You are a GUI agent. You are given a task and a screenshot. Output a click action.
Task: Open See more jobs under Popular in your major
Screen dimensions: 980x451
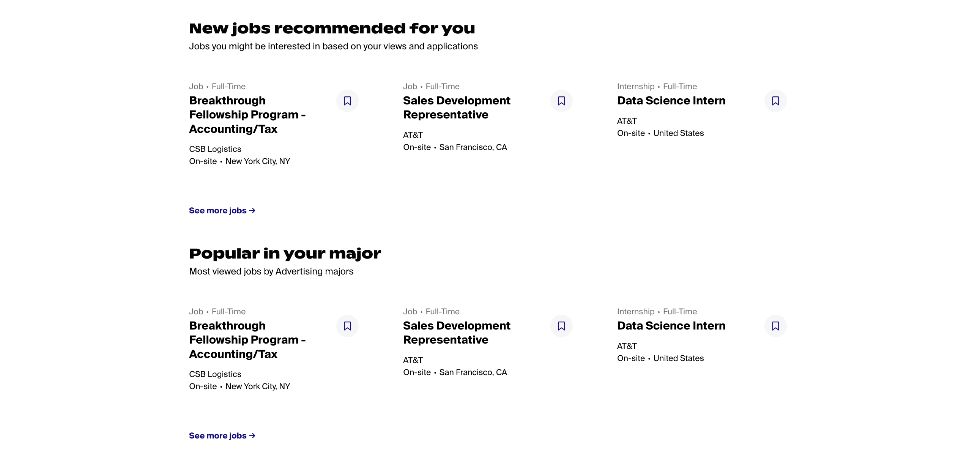point(222,435)
